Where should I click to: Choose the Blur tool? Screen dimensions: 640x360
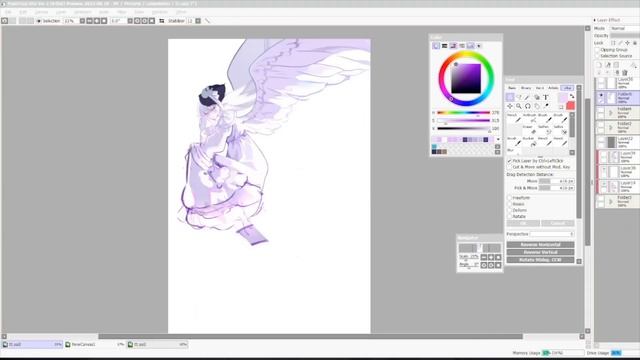[x=514, y=152]
